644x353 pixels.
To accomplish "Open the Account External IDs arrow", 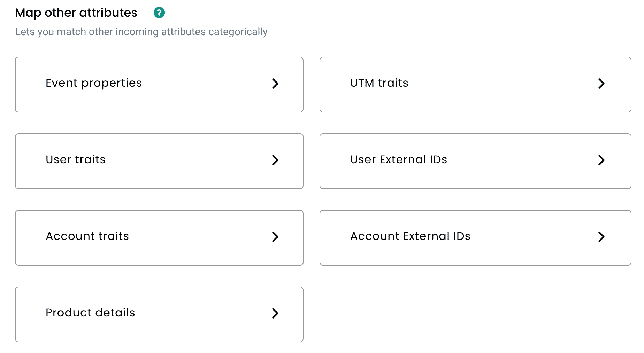I will click(x=601, y=237).
